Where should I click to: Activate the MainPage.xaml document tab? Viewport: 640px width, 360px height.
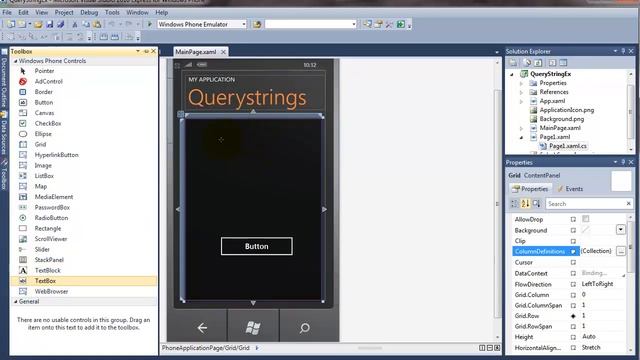(x=196, y=52)
